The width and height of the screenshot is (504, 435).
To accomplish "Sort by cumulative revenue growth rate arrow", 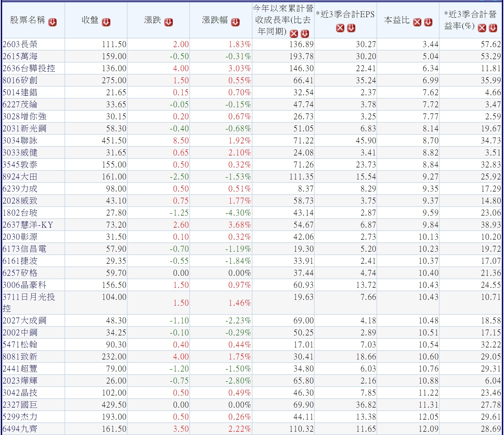I will click(x=305, y=34).
